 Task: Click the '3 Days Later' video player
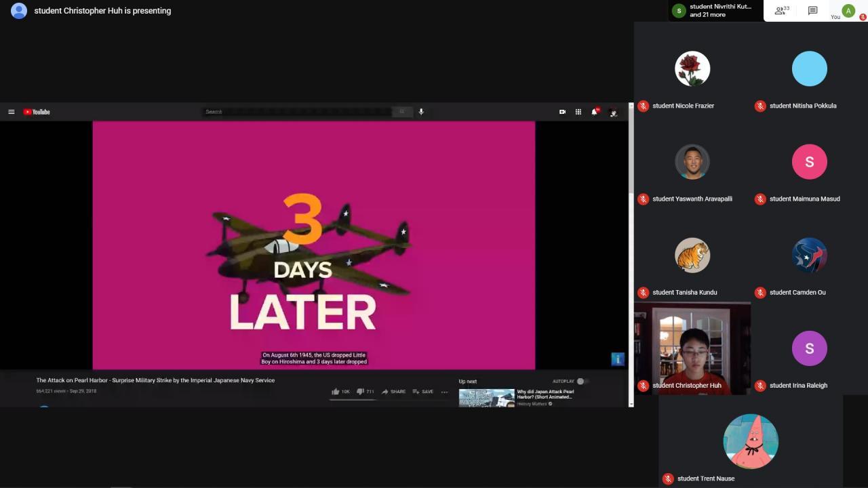(313, 245)
